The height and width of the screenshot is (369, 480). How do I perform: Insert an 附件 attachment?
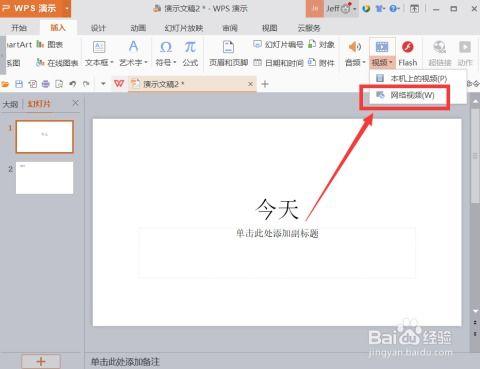point(321,62)
